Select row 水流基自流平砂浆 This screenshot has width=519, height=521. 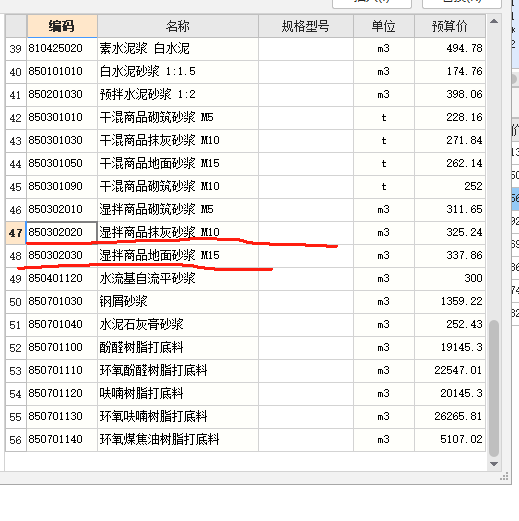[245, 279]
